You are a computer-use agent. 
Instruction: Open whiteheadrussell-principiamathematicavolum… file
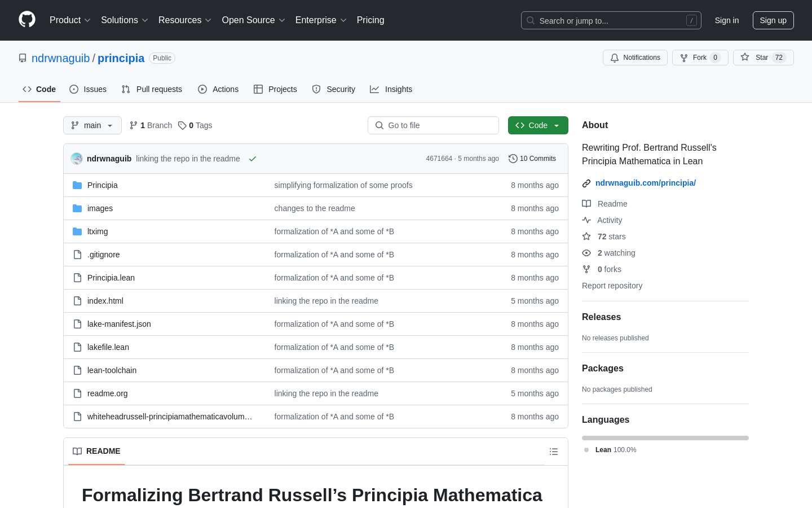pyautogui.click(x=170, y=417)
